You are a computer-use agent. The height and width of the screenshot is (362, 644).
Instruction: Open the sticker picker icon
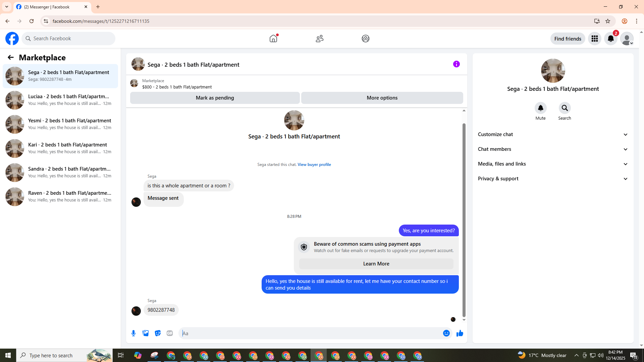(x=158, y=333)
